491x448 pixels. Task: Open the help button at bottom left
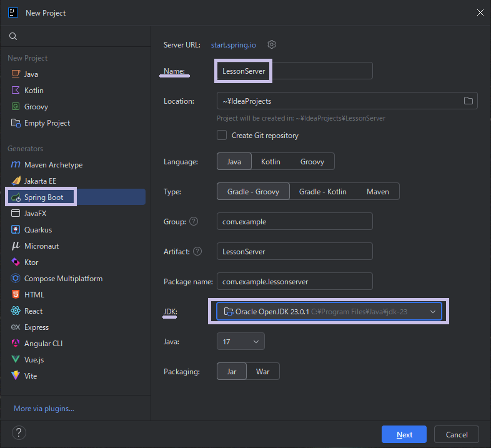click(19, 432)
